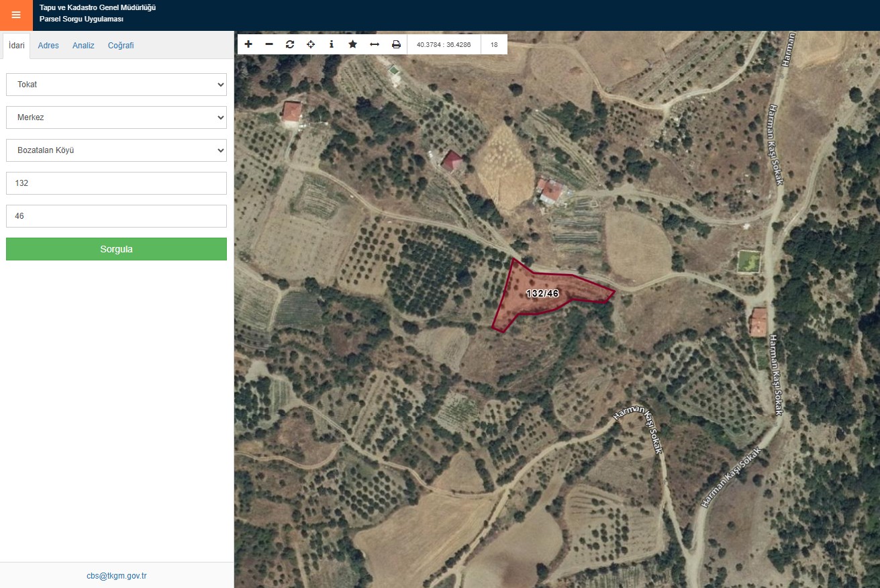This screenshot has height=588, width=880.
Task: Zoom out with the minus icon
Action: [x=269, y=44]
